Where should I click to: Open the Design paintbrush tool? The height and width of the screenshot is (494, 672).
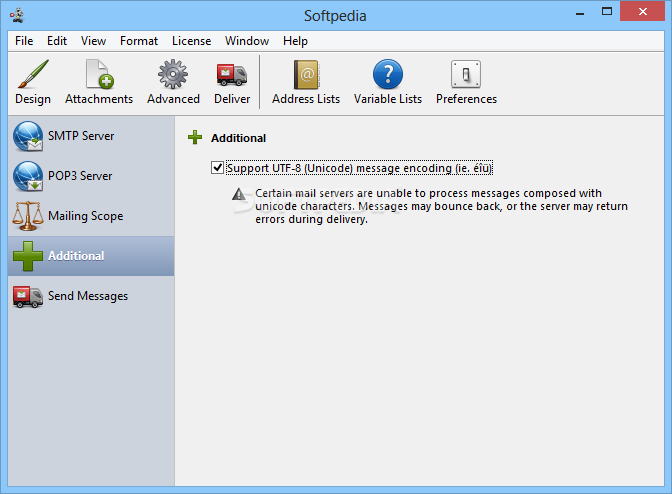[x=33, y=82]
